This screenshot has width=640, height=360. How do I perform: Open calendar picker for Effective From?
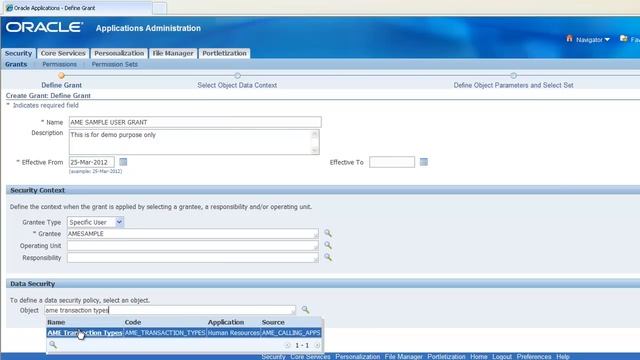click(x=123, y=162)
